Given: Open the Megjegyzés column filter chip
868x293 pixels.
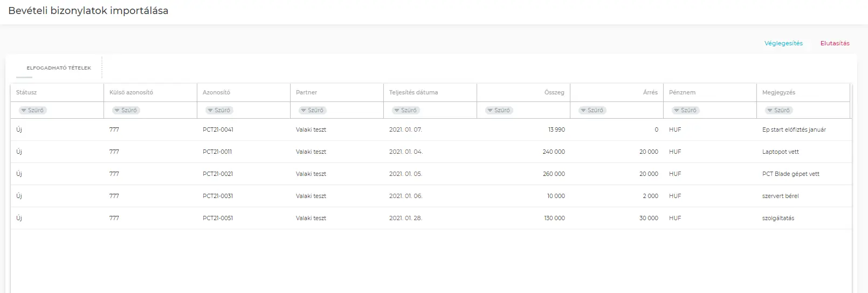Looking at the screenshot, I should pyautogui.click(x=779, y=110).
